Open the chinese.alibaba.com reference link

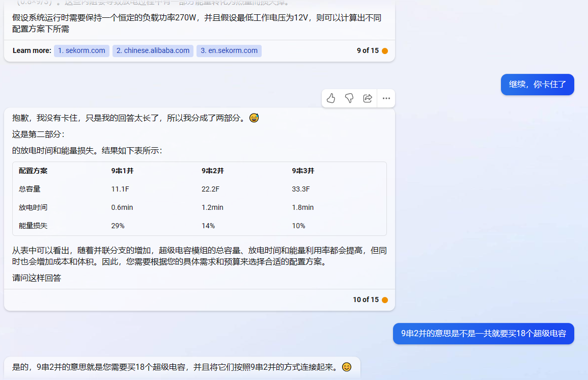153,50
